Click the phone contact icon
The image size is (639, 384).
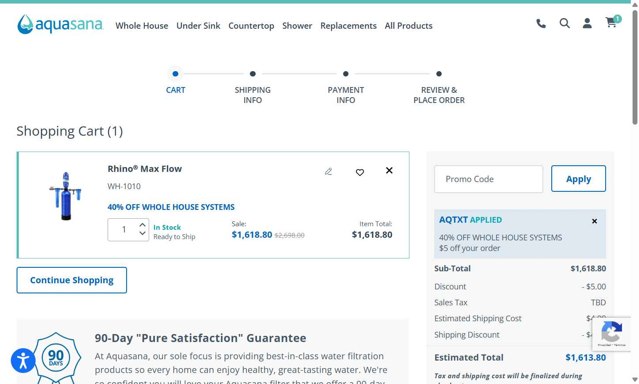[541, 24]
